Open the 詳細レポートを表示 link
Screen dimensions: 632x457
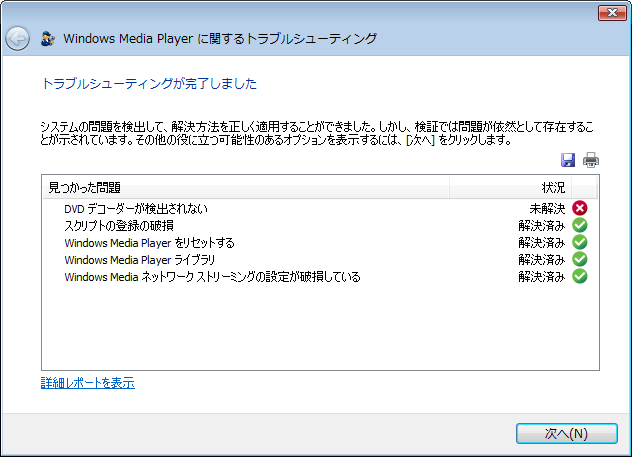point(87,382)
